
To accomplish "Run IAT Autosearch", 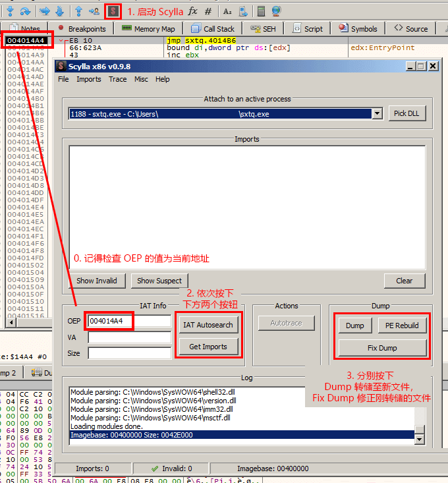I will 208,325.
